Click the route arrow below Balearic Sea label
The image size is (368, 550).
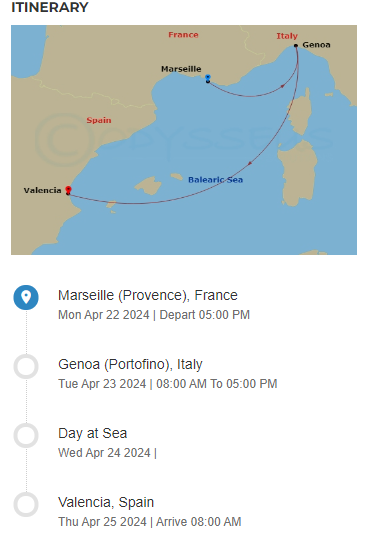[x=250, y=163]
